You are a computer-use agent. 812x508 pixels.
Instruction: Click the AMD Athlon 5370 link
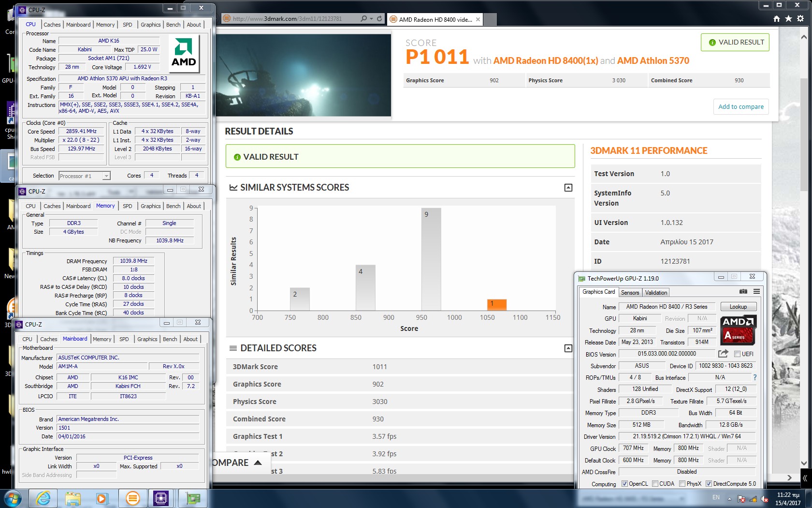[x=653, y=61]
